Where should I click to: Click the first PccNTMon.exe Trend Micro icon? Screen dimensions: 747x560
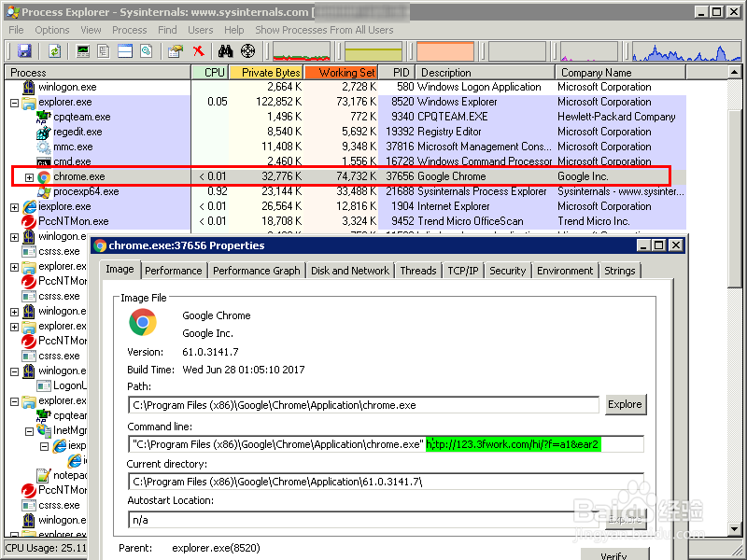pyautogui.click(x=29, y=221)
